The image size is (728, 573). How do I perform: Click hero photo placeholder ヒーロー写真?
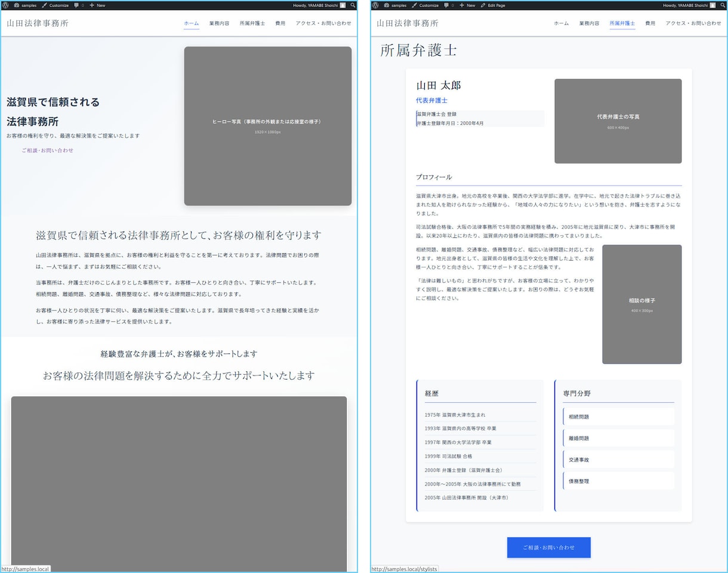(268, 126)
